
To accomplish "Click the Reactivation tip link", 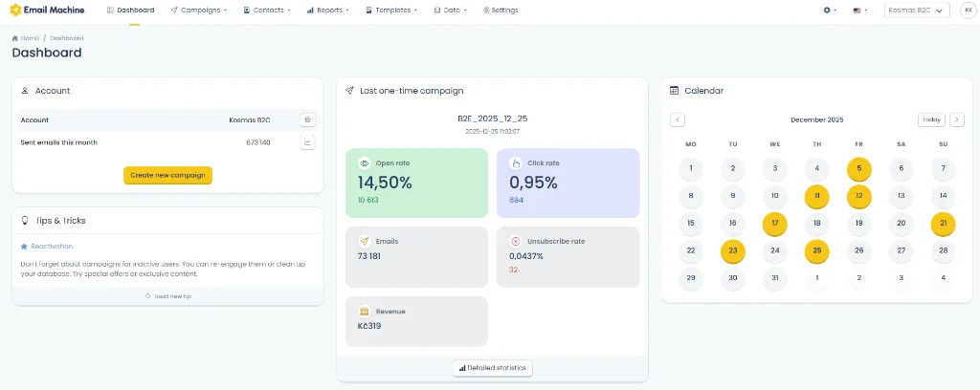I will pyautogui.click(x=52, y=247).
